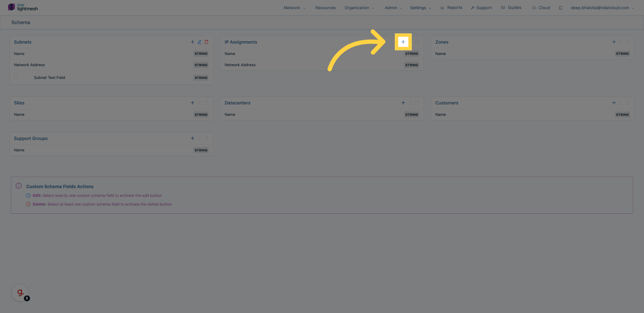The image size is (644, 313).
Task: Click the Support link
Action: tap(481, 8)
